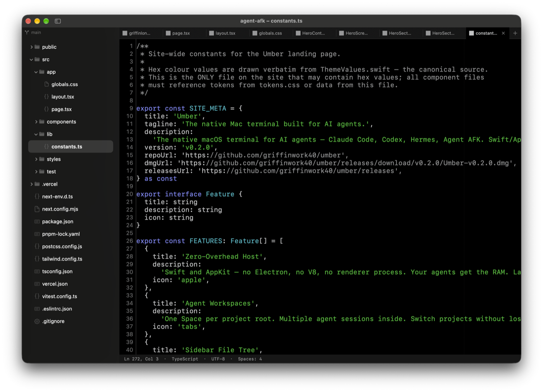The height and width of the screenshot is (392, 543).
Task: Click the releasesUrl link on line 17
Action: tap(298, 171)
